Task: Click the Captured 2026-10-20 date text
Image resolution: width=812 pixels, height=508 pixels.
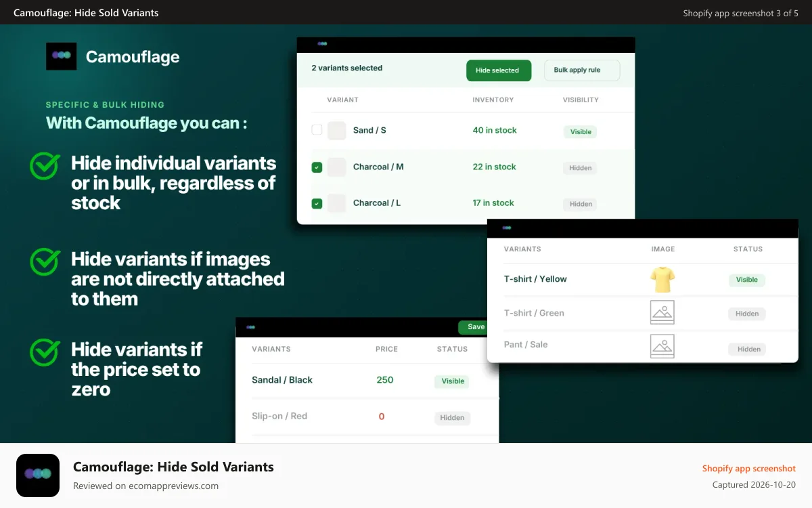Action: pos(754,485)
